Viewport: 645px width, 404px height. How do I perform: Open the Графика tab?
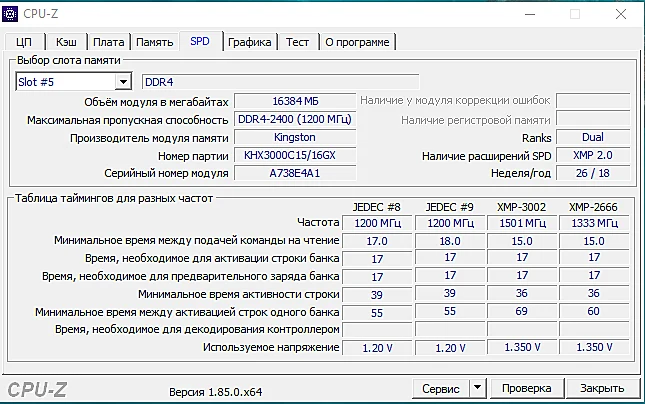250,42
